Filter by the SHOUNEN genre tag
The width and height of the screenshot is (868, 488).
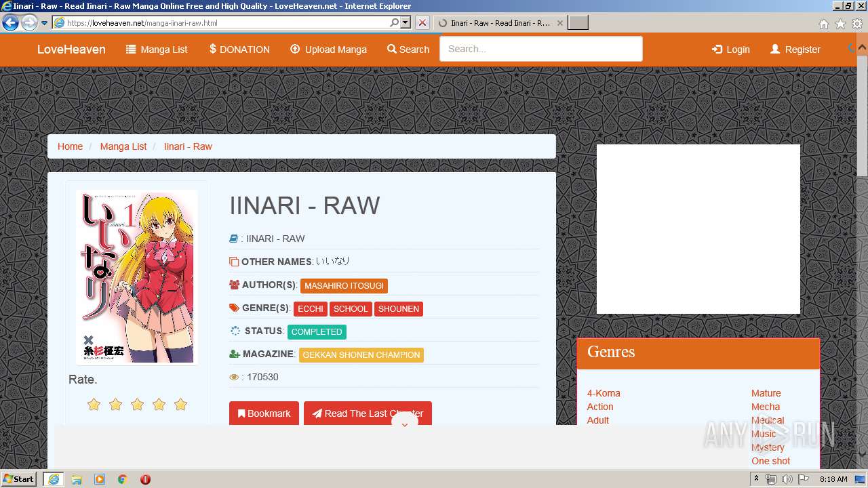[399, 309]
